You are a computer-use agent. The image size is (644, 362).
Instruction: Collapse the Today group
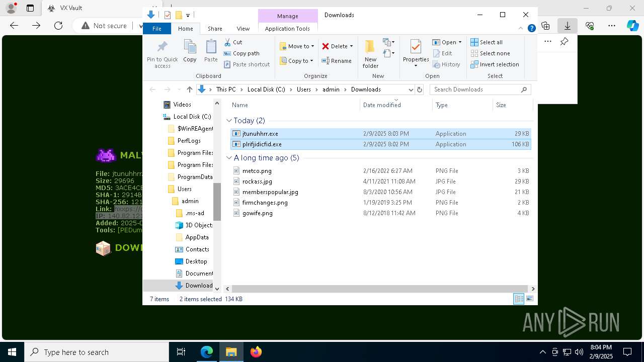[229, 121]
